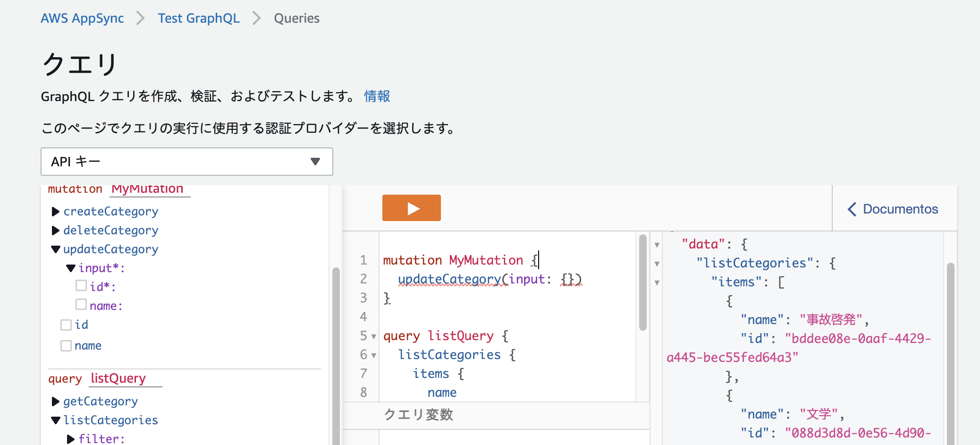Open the 情報 info link

click(377, 96)
